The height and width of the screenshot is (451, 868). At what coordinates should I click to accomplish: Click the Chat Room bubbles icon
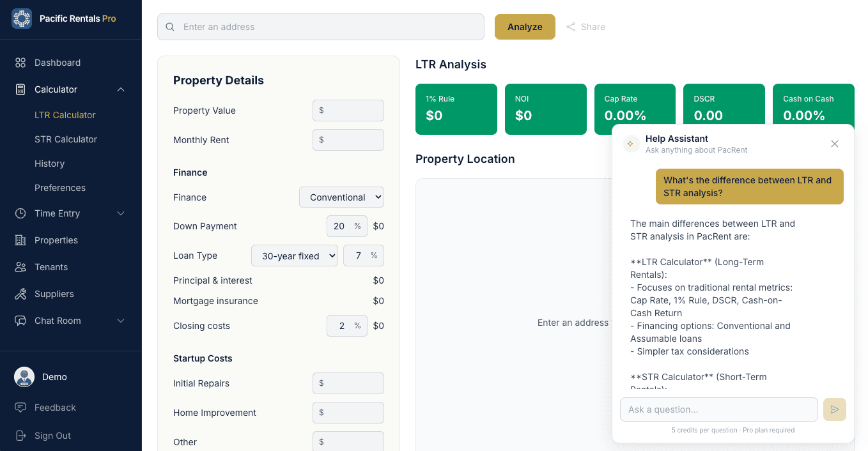20,321
